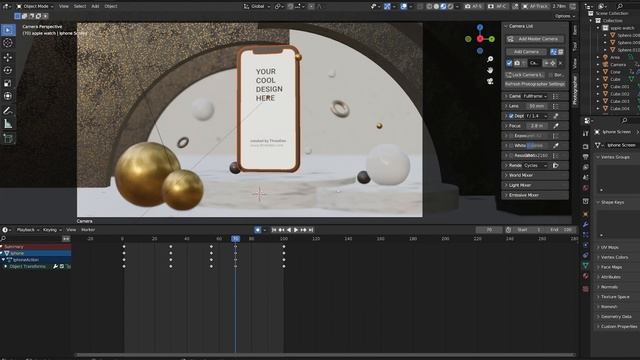Viewport: 640px width, 360px height.
Task: Open the render properties tab icon
Action: click(586, 147)
